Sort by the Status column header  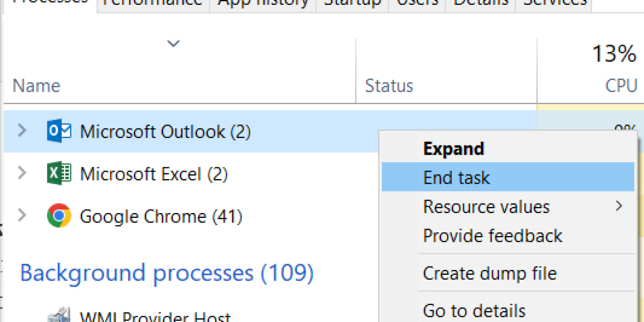389,85
